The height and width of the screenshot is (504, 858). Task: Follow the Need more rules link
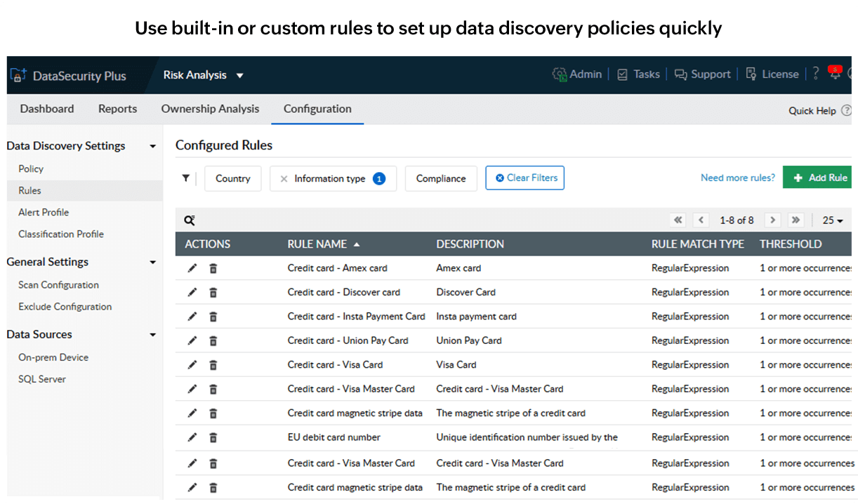click(x=737, y=178)
